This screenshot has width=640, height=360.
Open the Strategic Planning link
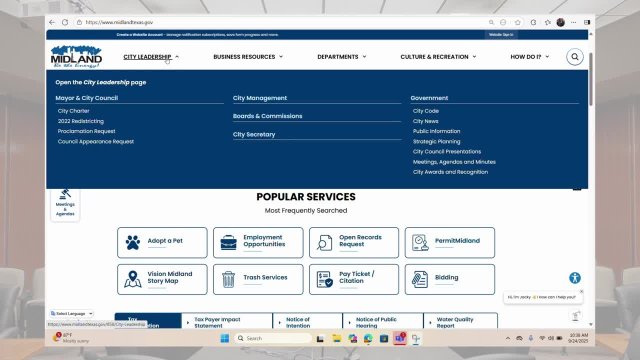click(x=436, y=141)
